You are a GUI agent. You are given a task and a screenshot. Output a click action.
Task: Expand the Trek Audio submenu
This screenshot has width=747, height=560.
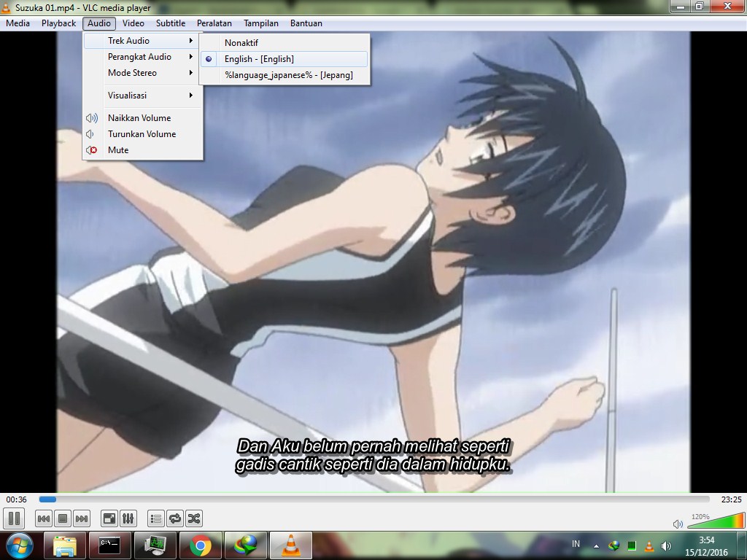click(143, 41)
